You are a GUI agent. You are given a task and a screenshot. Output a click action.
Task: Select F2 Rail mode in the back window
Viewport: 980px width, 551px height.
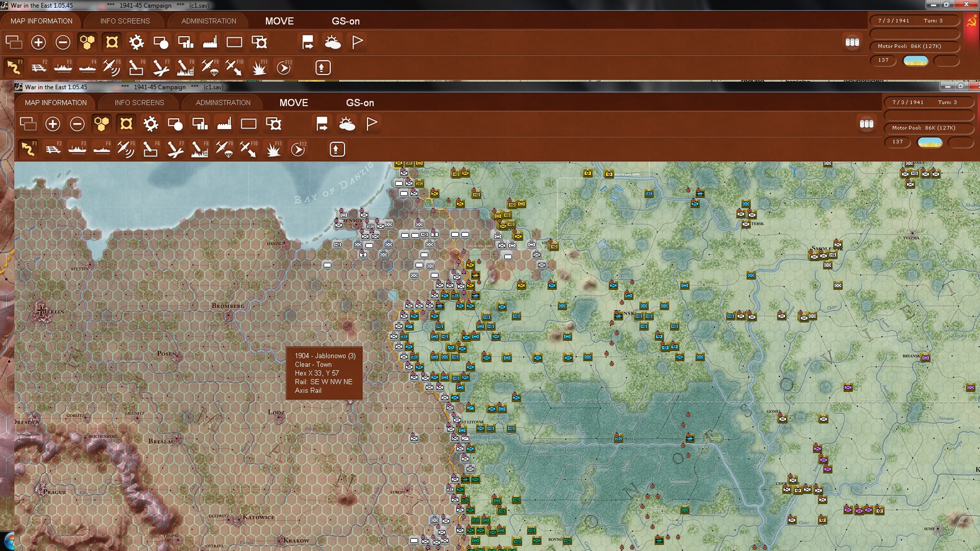pos(38,67)
